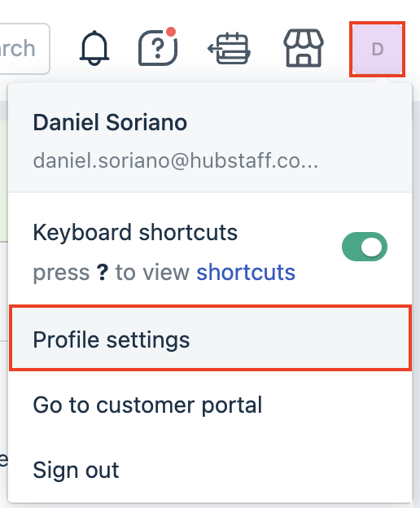Collapse the menu via the D avatar
The width and height of the screenshot is (420, 508).
coord(377,49)
